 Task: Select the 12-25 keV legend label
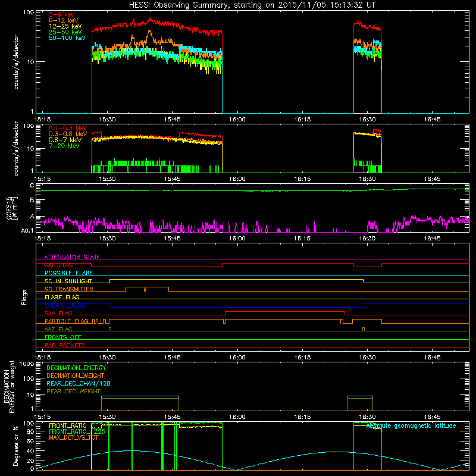click(65, 26)
